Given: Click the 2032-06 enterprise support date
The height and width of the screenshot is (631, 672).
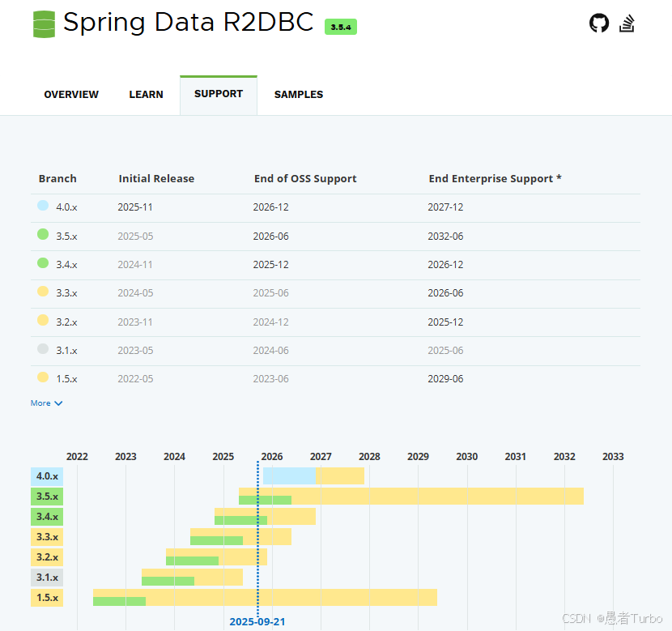Looking at the screenshot, I should 445,237.
